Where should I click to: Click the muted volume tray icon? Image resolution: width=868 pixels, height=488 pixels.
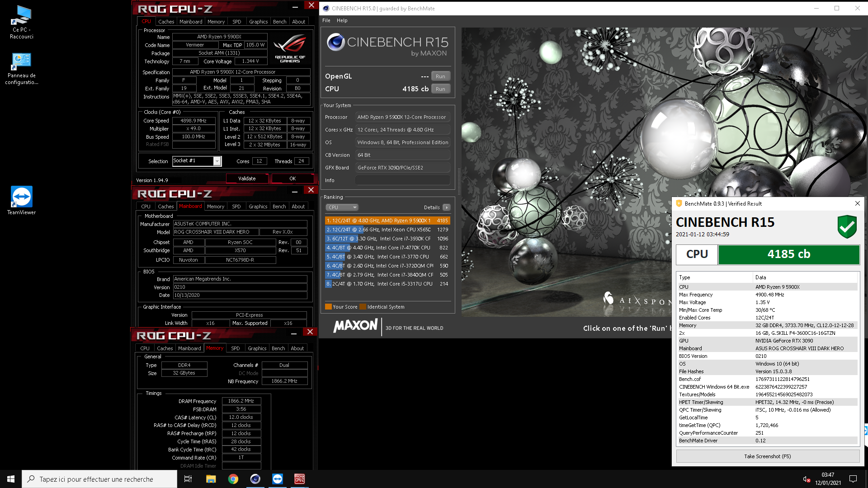[x=806, y=479]
